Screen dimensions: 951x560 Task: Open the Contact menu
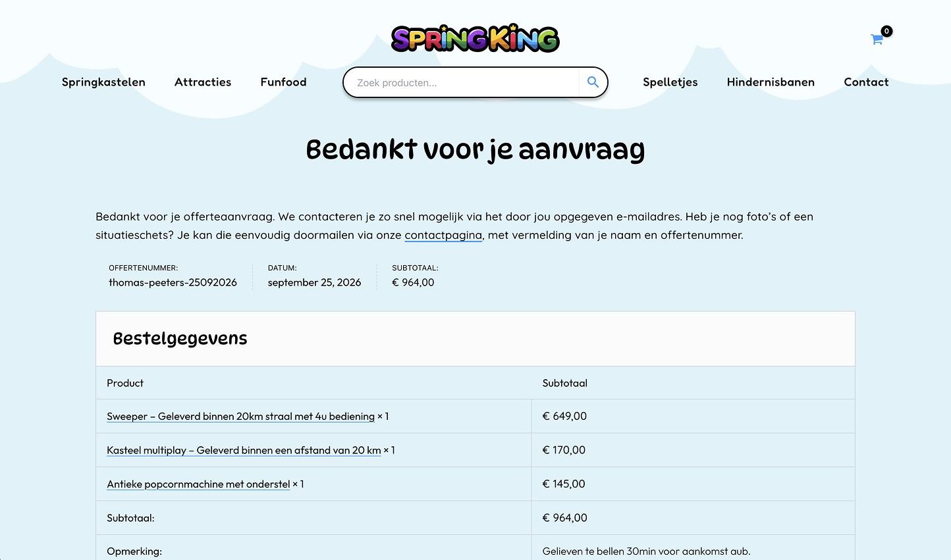click(x=866, y=82)
